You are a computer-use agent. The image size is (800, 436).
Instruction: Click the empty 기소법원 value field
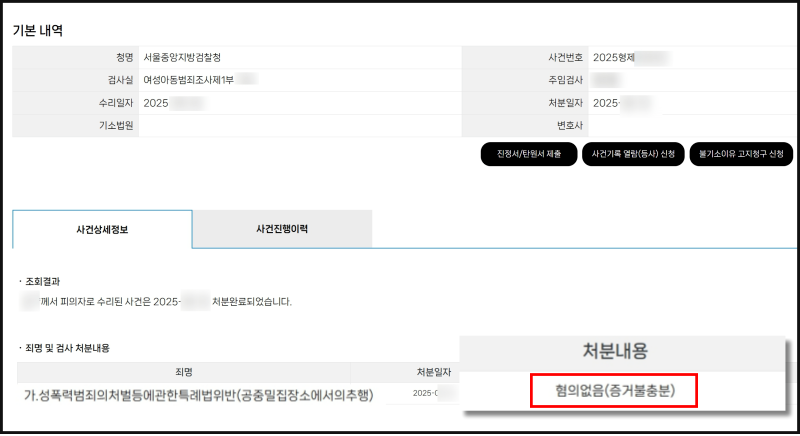(298, 125)
